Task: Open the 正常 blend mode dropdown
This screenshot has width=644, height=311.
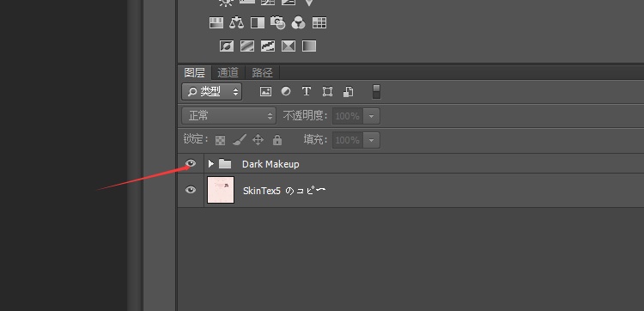Action: [228, 116]
